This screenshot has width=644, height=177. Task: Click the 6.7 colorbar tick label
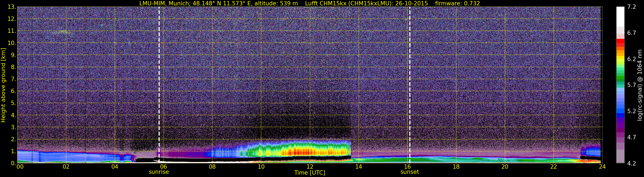[x=632, y=33]
